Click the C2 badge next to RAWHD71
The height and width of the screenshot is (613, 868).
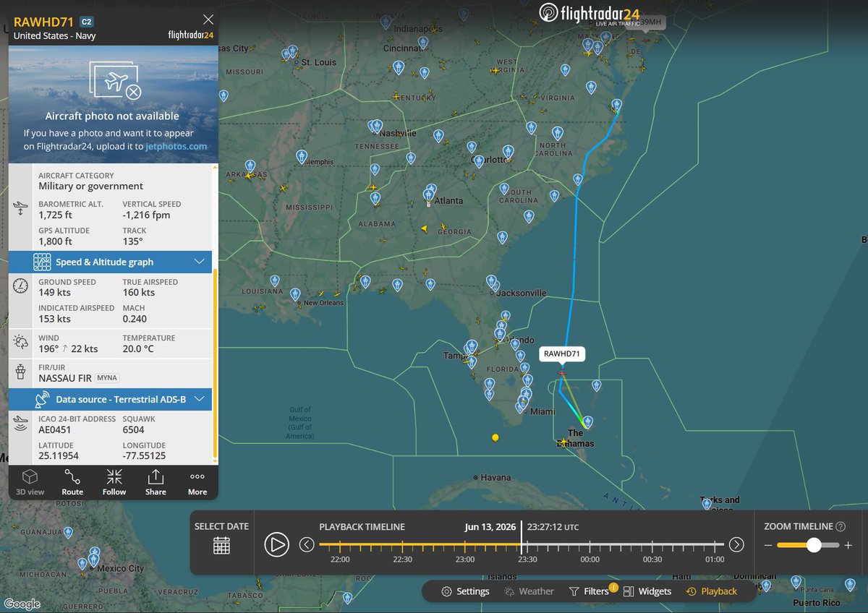point(86,22)
